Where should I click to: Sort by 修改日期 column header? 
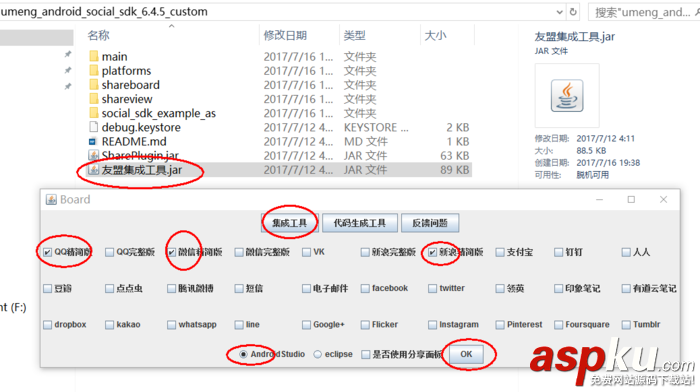(285, 35)
